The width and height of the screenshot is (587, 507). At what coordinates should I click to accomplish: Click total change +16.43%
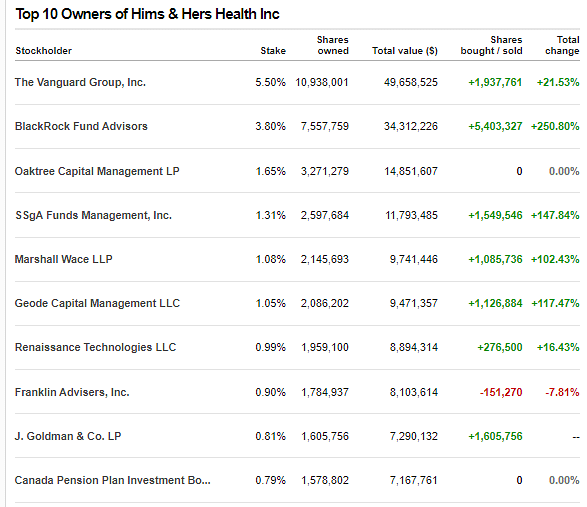(558, 347)
